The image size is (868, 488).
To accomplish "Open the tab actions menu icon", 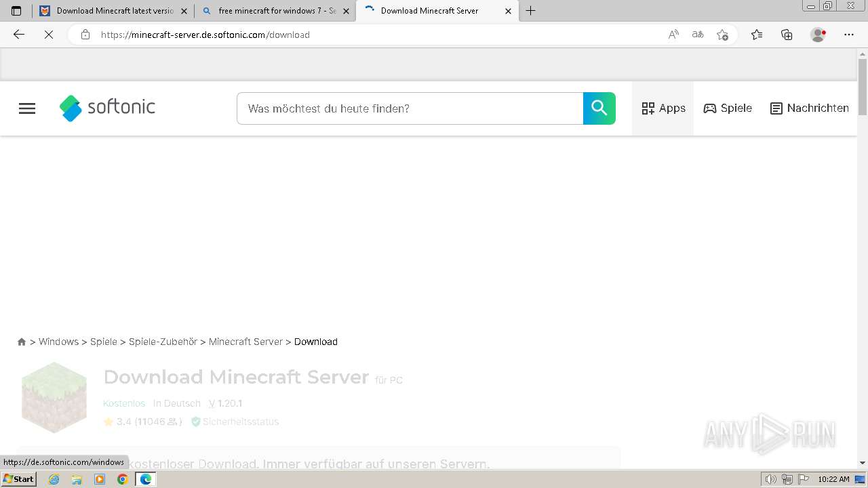I will (x=16, y=11).
